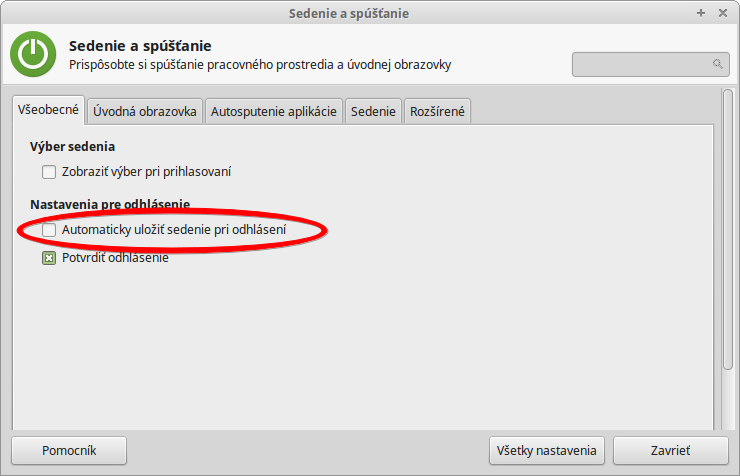Click the Zavrieť button
The height and width of the screenshot is (476, 740).
coord(670,451)
